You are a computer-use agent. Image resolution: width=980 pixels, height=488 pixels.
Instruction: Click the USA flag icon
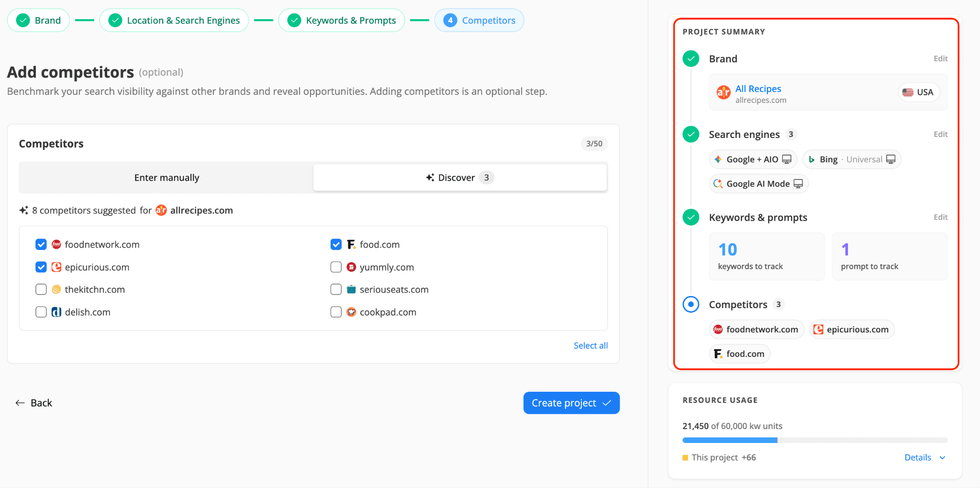click(908, 92)
